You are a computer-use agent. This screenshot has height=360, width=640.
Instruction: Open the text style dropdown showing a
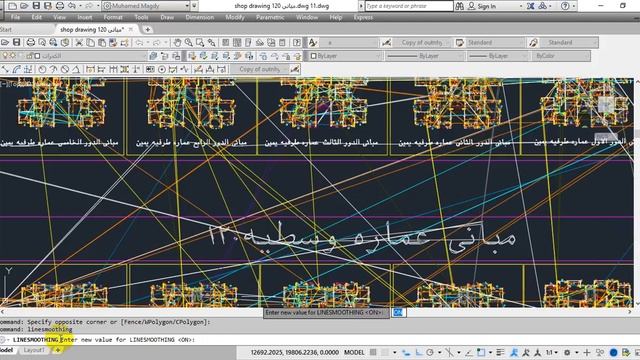point(348,42)
